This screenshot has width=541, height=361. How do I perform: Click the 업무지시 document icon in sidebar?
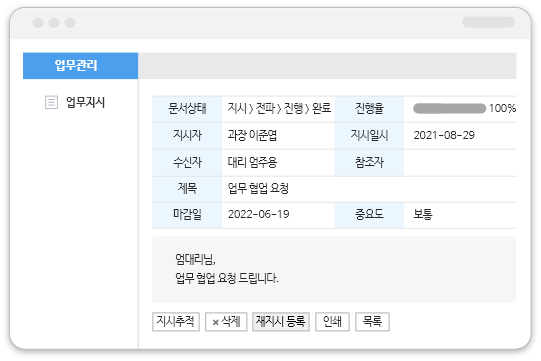(x=51, y=103)
